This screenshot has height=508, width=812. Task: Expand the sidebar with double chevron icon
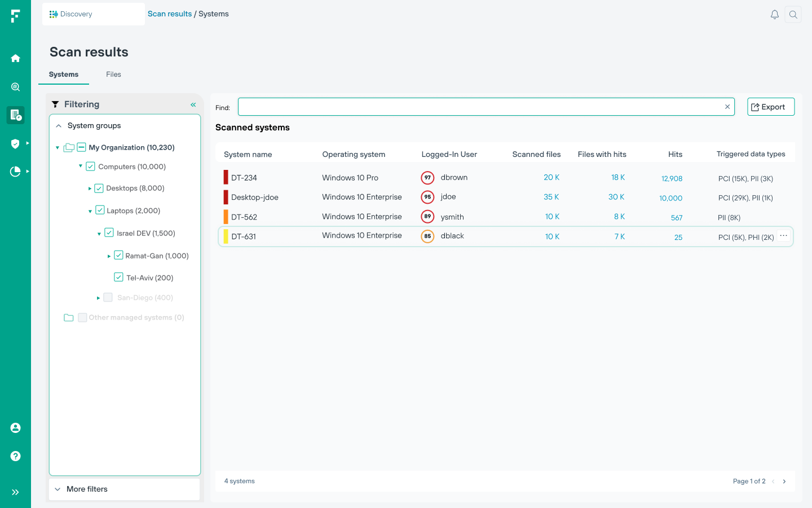15,492
